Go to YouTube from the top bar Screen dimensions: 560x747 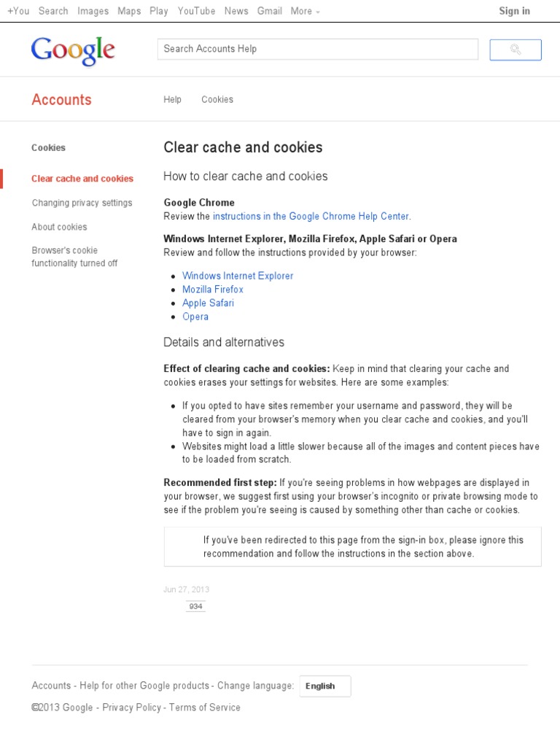(196, 11)
